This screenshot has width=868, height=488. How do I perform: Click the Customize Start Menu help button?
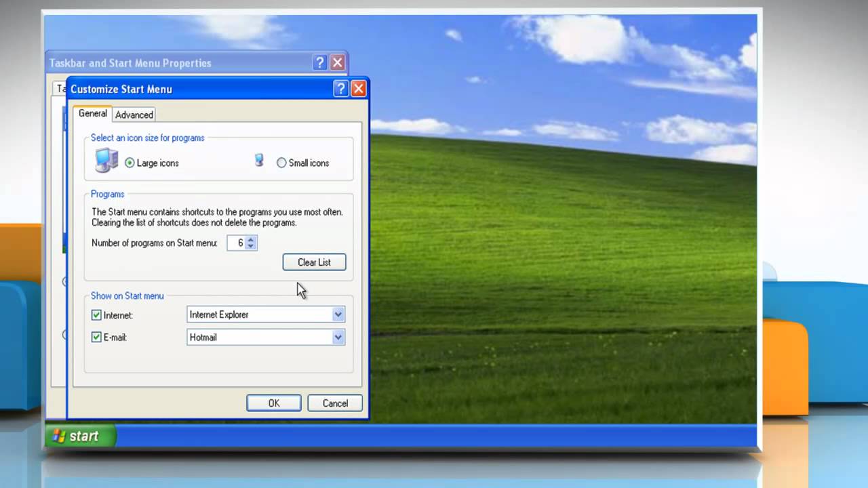341,88
